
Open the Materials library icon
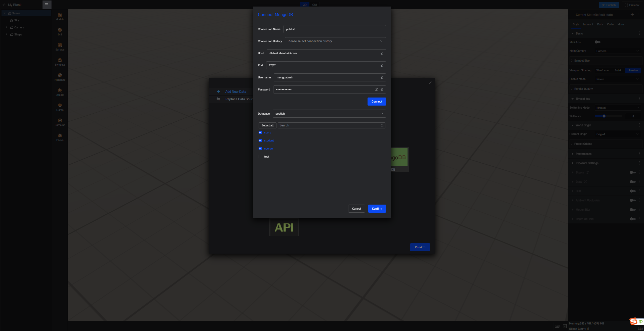[60, 77]
